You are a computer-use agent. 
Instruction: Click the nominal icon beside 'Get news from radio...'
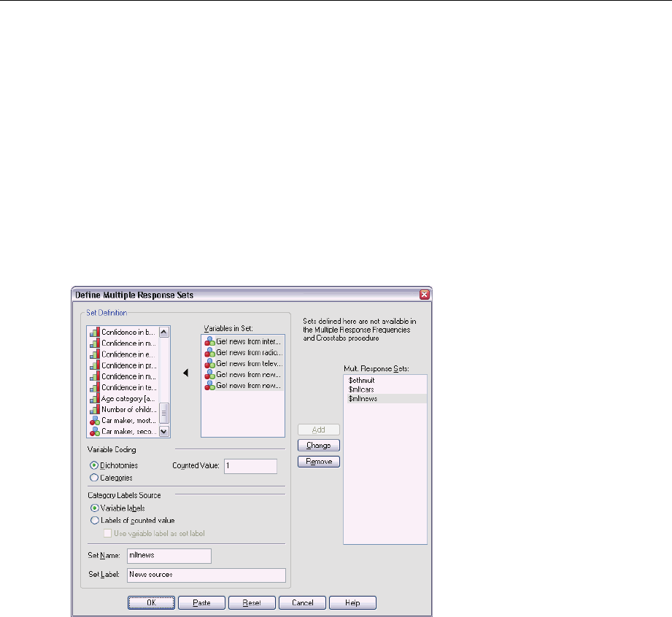point(209,352)
